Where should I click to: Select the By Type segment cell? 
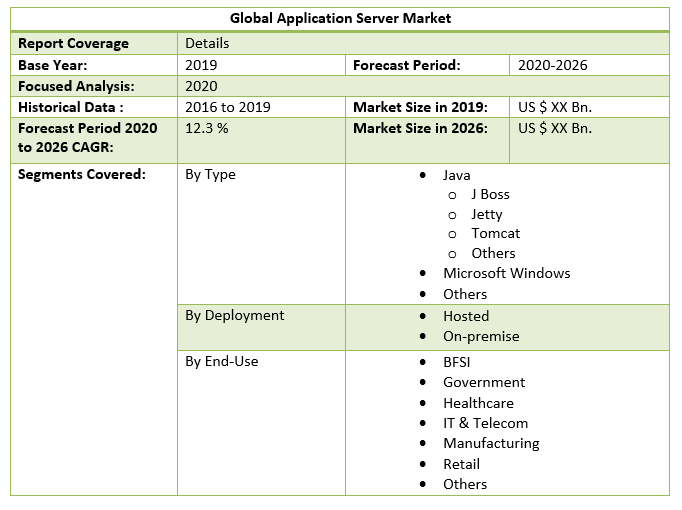[x=211, y=174]
